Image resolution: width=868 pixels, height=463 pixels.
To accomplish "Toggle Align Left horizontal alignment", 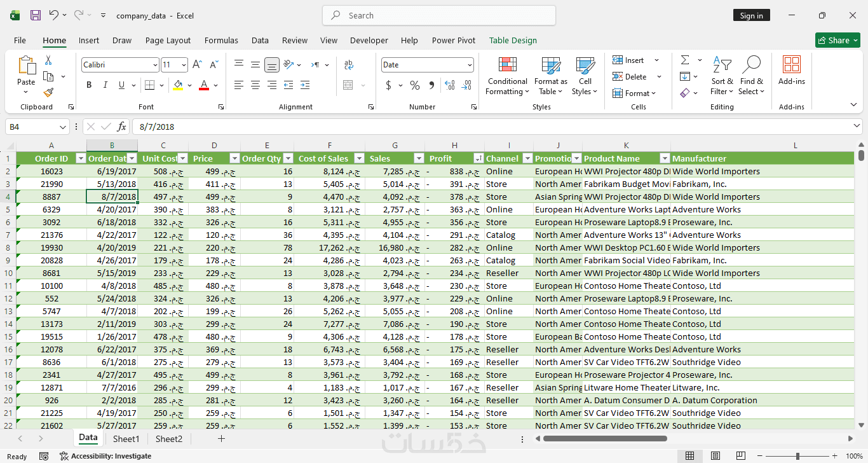I will tap(239, 85).
